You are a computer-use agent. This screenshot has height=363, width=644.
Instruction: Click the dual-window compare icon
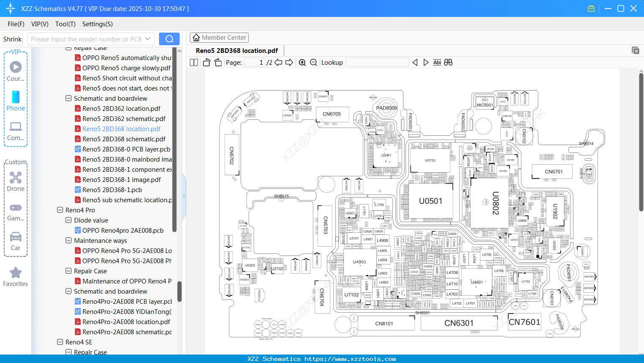[x=448, y=62]
